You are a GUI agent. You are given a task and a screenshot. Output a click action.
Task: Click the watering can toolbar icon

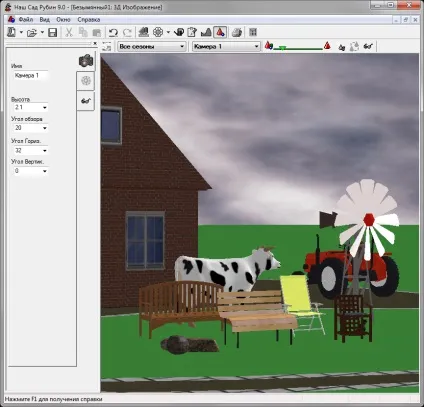click(179, 32)
